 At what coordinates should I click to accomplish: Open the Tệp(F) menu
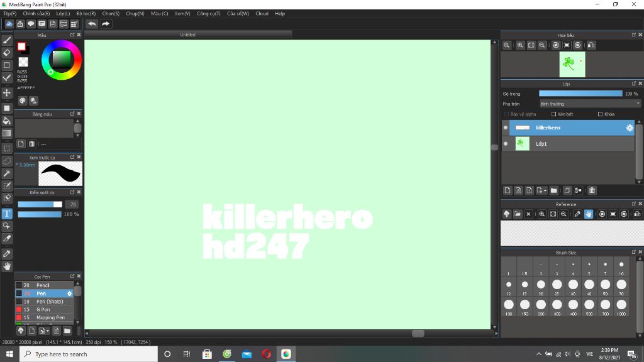coord(10,14)
